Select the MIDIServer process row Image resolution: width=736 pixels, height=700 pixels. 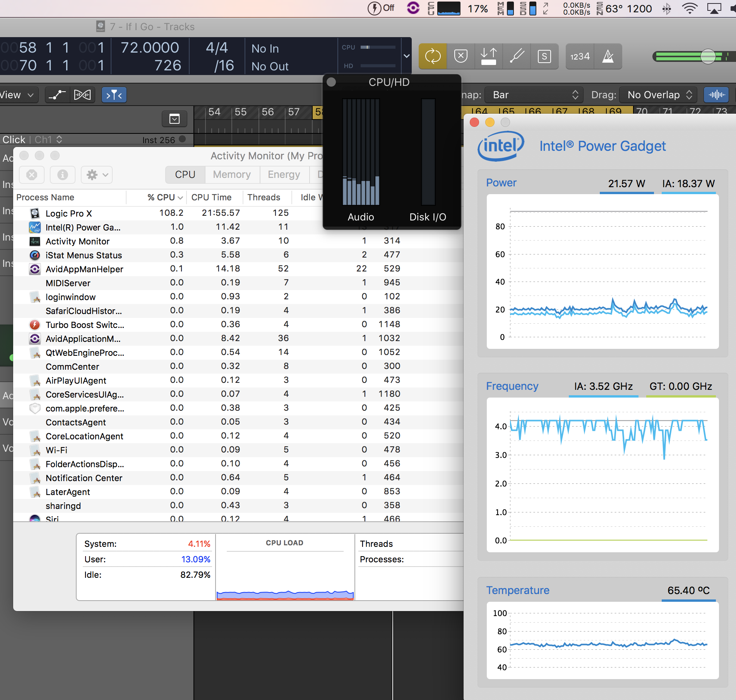(x=238, y=283)
